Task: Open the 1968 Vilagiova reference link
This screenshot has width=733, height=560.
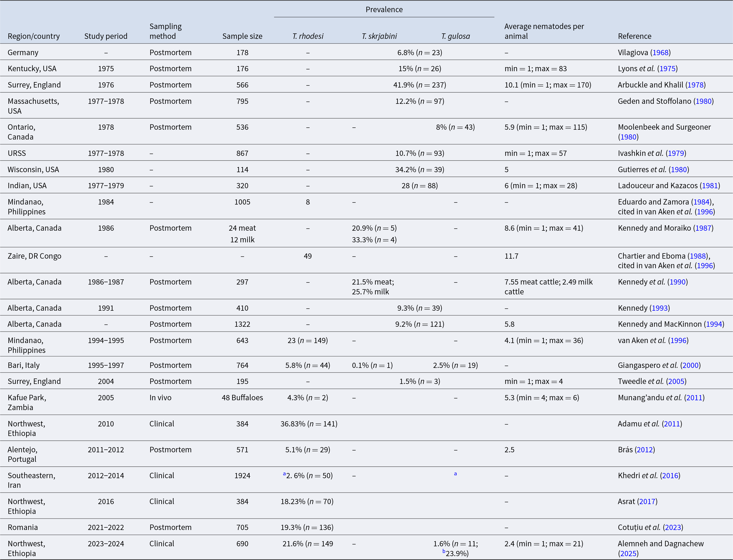Action: [660, 53]
